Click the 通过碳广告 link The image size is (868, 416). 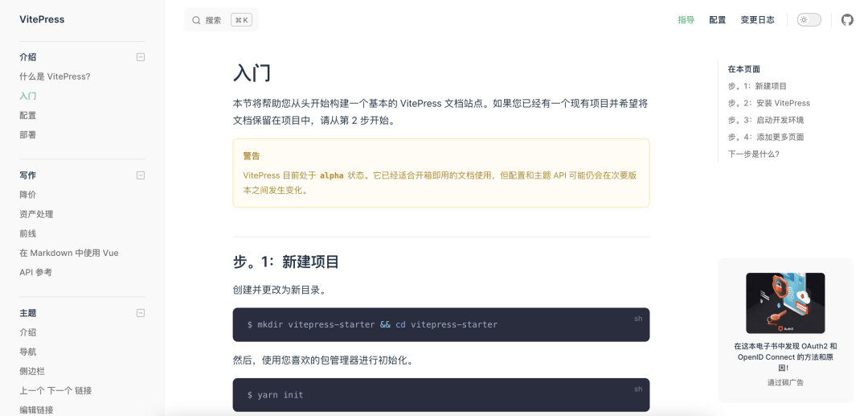click(x=785, y=382)
